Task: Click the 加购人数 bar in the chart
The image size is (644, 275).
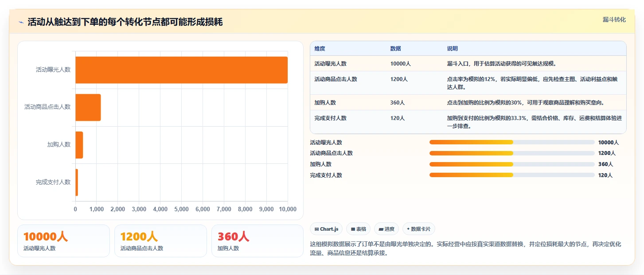Action: [x=79, y=145]
